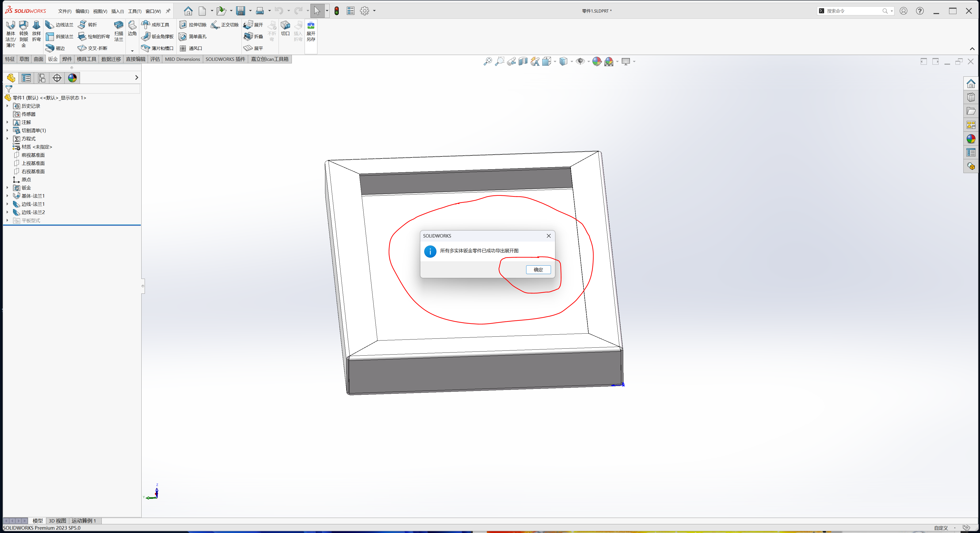Switch to the 草图 sketch tab

24,59
